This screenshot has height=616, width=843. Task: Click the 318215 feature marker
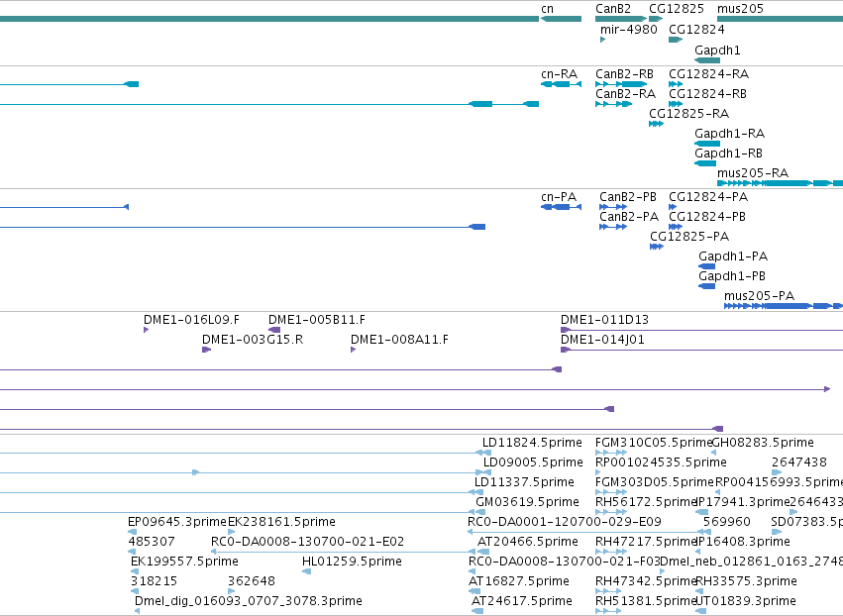point(135,591)
